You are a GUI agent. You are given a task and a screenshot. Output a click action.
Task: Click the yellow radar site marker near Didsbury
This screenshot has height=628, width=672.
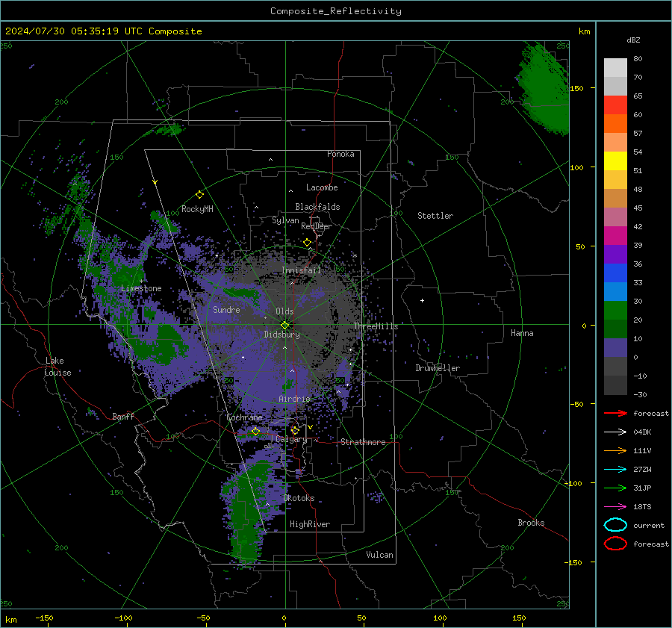(x=284, y=325)
